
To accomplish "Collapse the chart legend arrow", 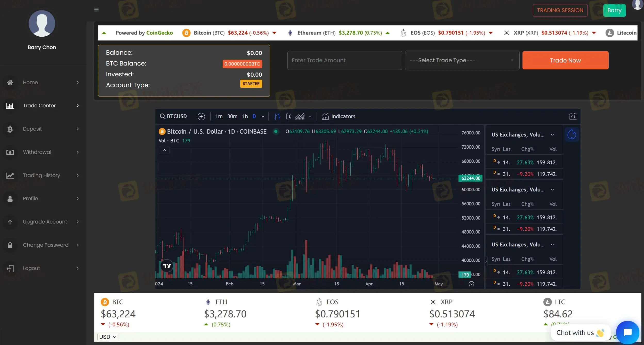I will point(164,150).
